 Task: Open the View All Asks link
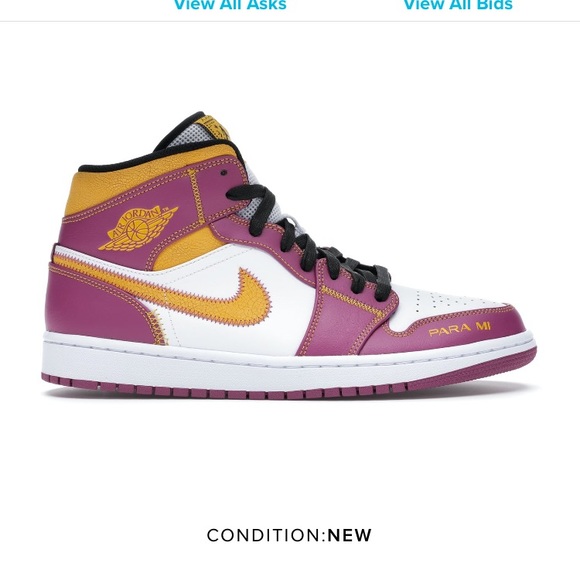click(230, 4)
